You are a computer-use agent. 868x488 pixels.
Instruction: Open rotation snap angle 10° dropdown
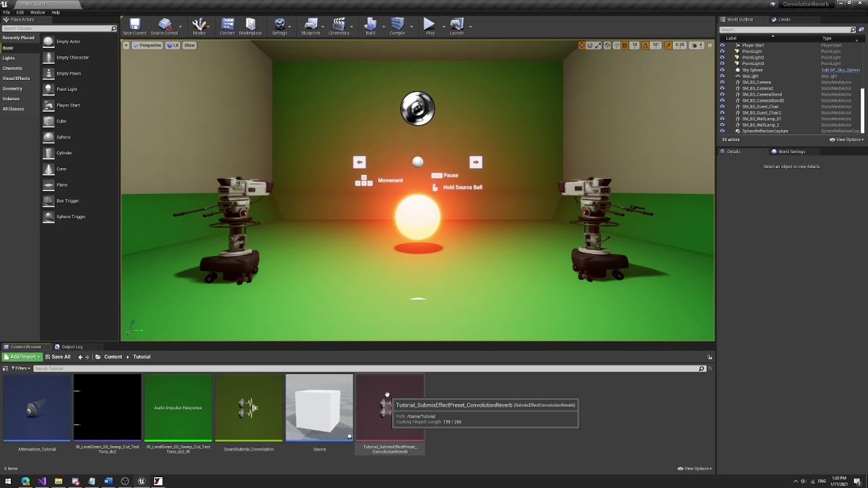pos(656,45)
